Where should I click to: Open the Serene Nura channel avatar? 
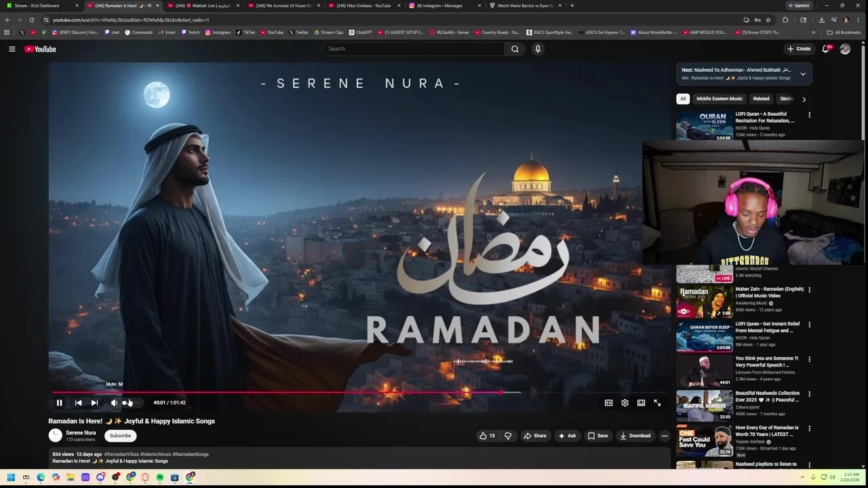tap(55, 436)
